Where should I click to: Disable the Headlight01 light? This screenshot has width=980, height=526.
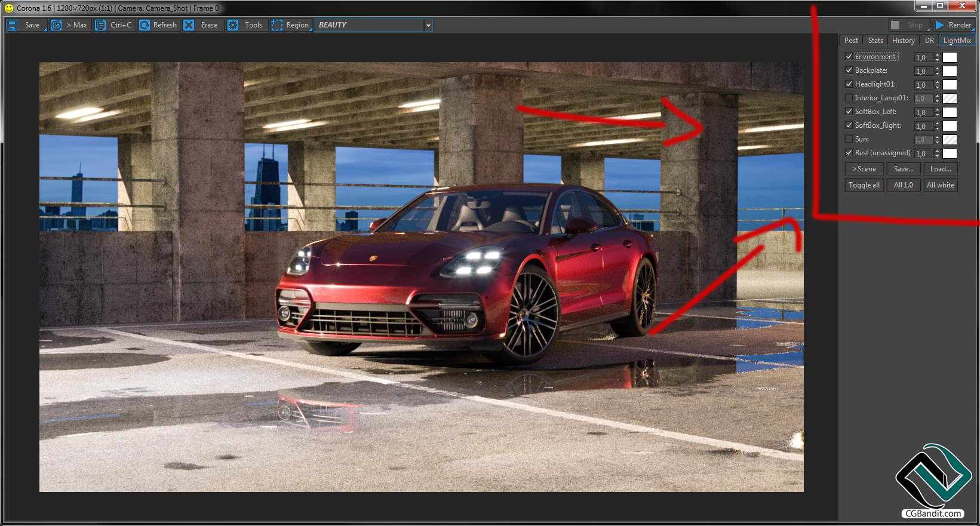pos(849,84)
